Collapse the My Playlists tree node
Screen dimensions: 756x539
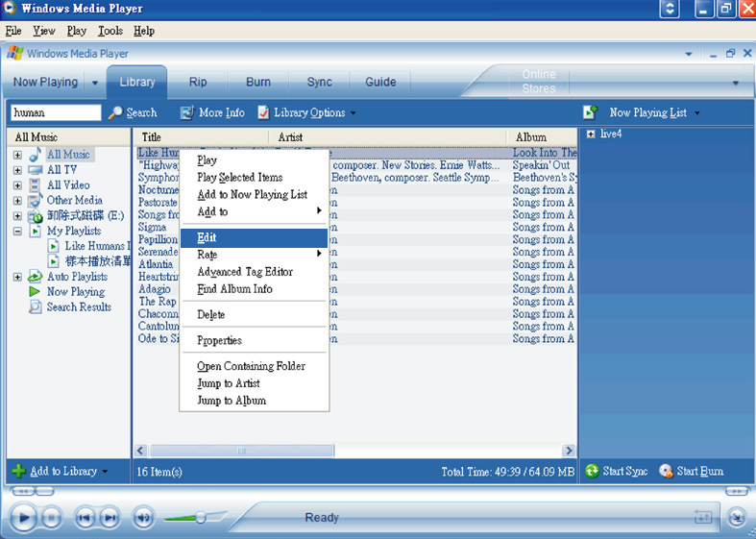click(17, 232)
